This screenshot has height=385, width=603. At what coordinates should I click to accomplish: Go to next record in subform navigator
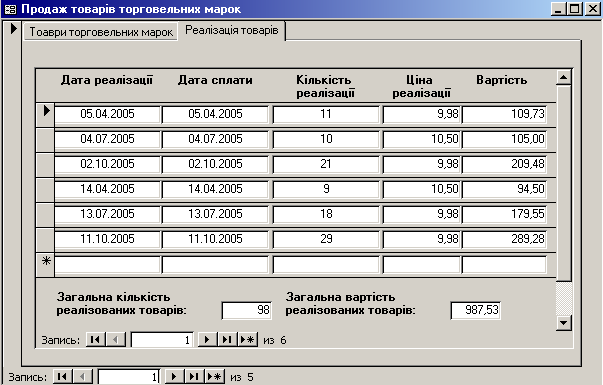point(207,340)
